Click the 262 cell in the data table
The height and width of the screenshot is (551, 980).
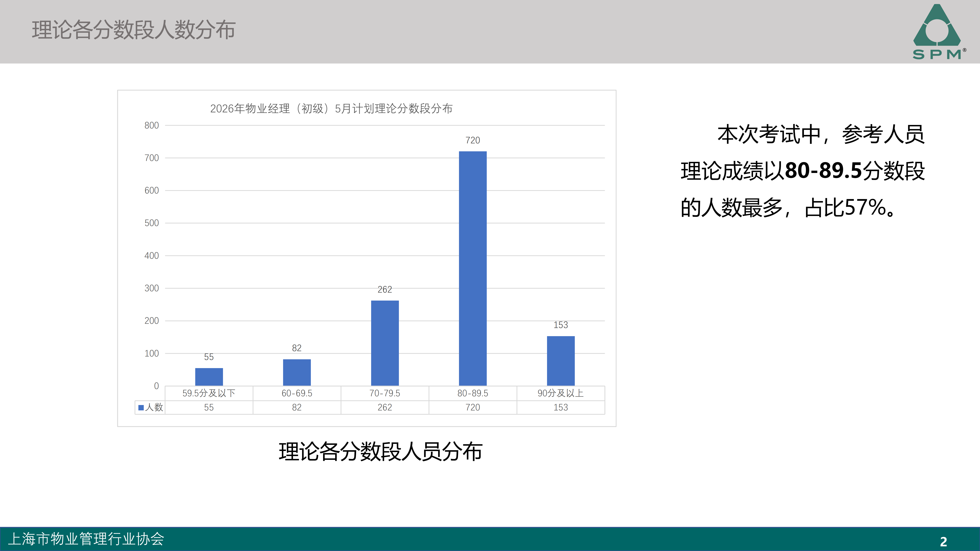385,408
